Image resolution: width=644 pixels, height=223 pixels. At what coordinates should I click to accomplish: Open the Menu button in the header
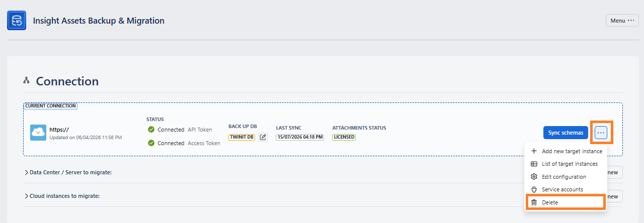point(622,21)
